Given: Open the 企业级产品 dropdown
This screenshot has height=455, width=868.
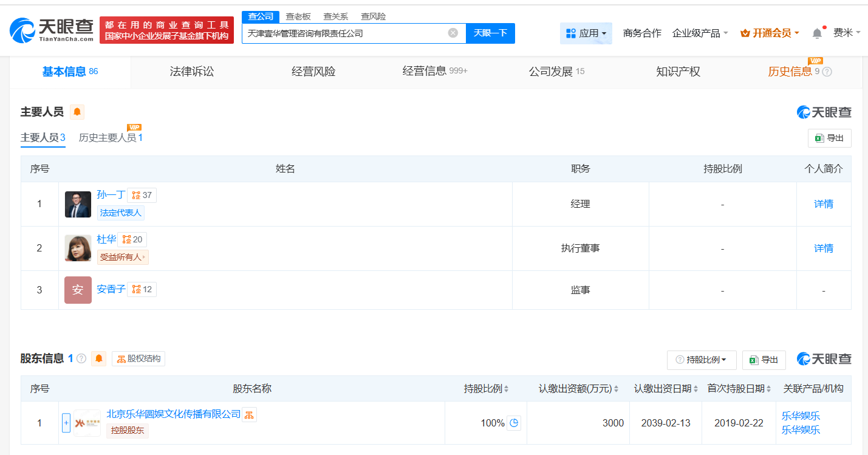Looking at the screenshot, I should 700,33.
